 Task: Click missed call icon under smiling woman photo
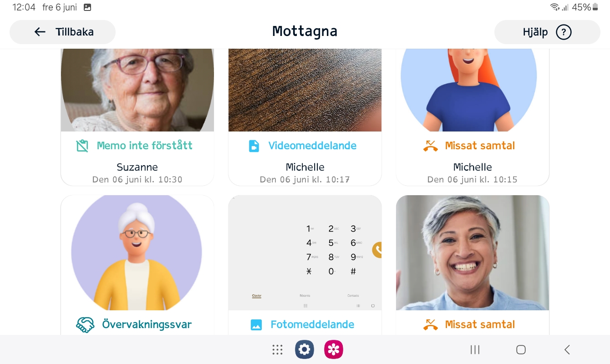430,324
